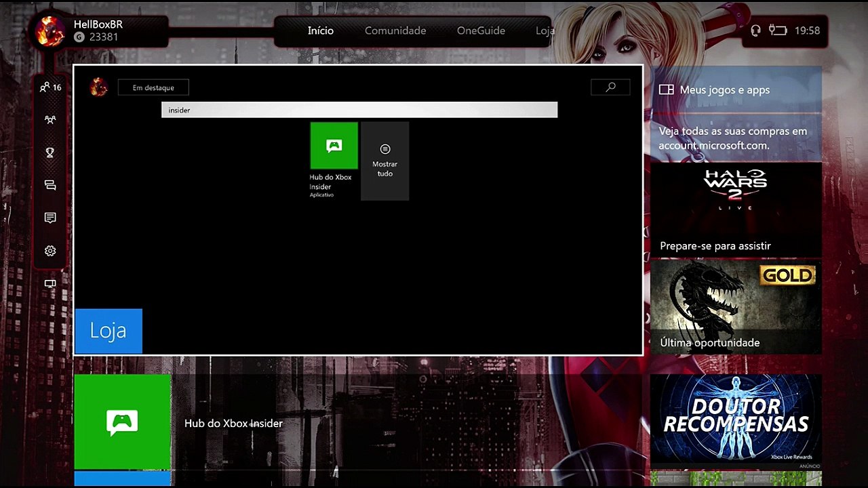Open the achievements trophy icon
This screenshot has width=868, height=488.
tap(50, 152)
